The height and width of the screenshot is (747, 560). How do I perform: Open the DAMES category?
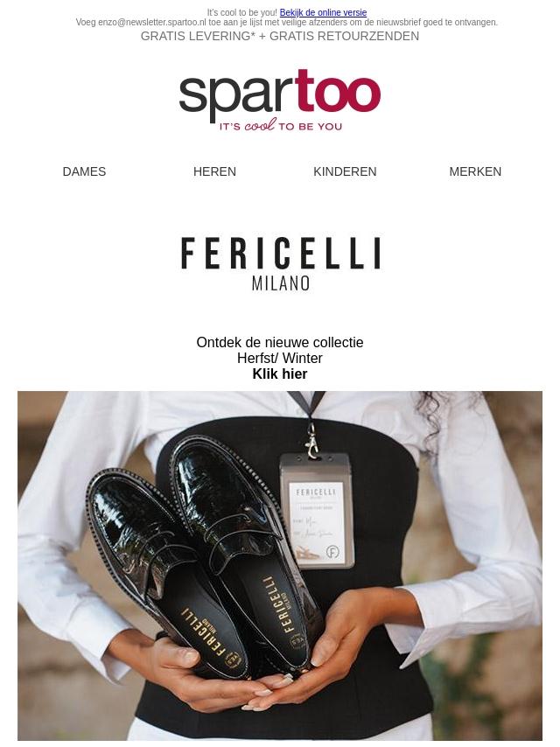click(84, 171)
